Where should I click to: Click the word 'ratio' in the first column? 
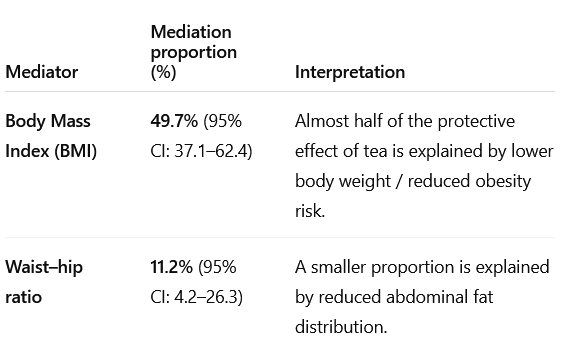coord(24,297)
